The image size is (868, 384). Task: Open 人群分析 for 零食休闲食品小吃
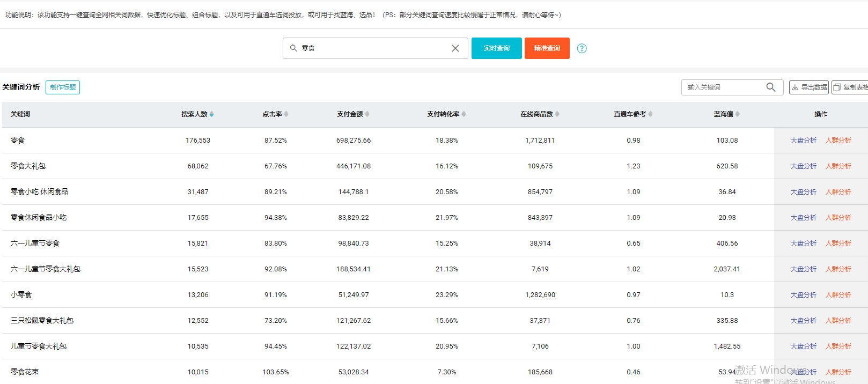tap(838, 218)
